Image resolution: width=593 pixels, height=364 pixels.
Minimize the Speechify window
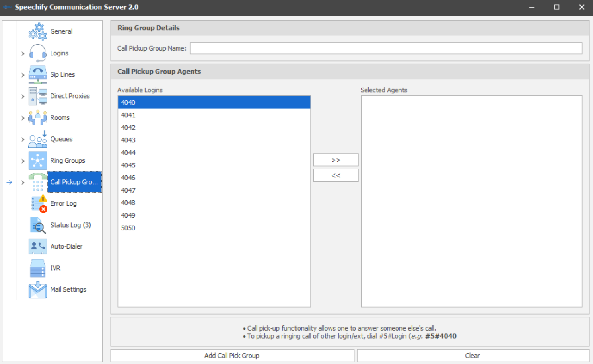click(532, 7)
